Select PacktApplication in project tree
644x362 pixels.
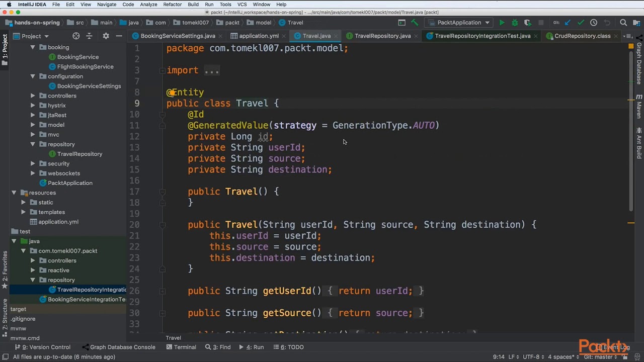(70, 183)
